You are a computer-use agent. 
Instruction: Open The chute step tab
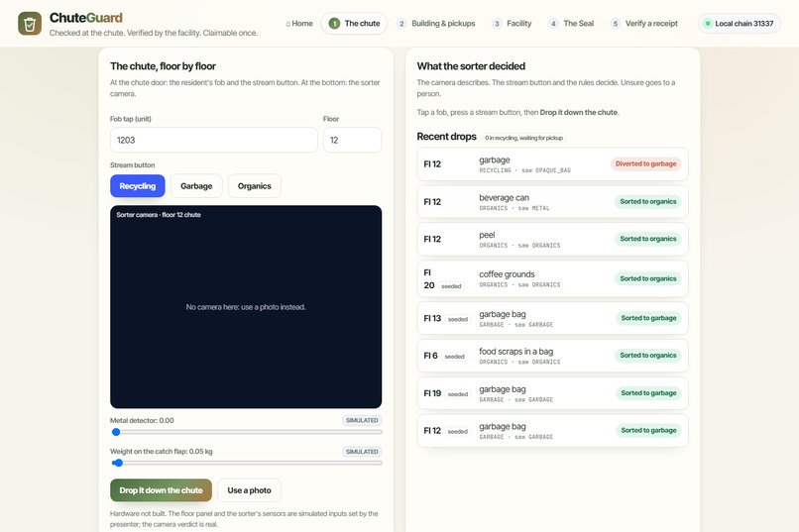click(x=354, y=24)
